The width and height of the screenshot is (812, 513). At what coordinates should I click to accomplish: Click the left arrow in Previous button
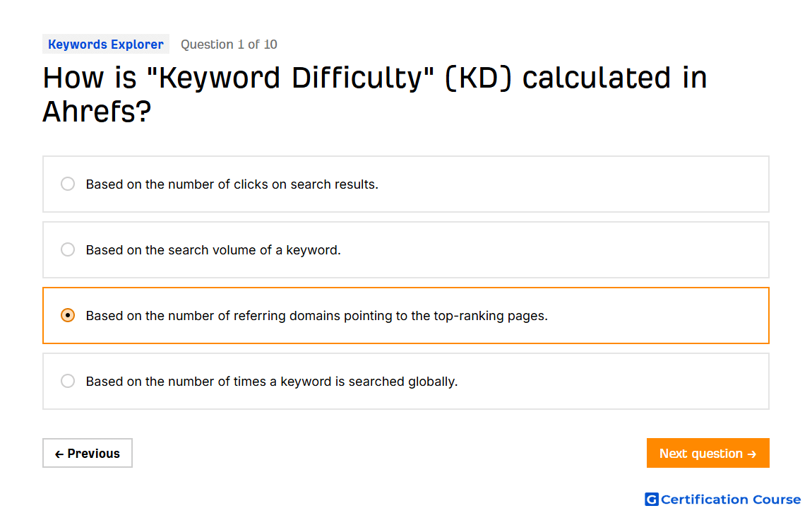coord(59,454)
